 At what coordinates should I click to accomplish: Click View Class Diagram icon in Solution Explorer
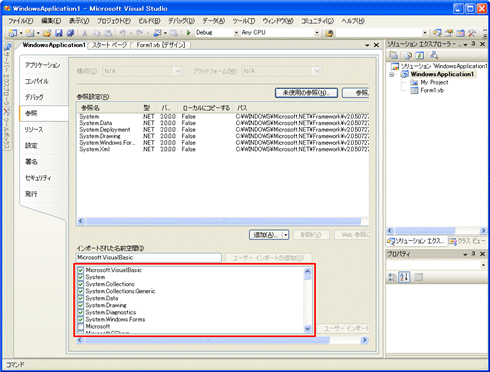point(434,55)
